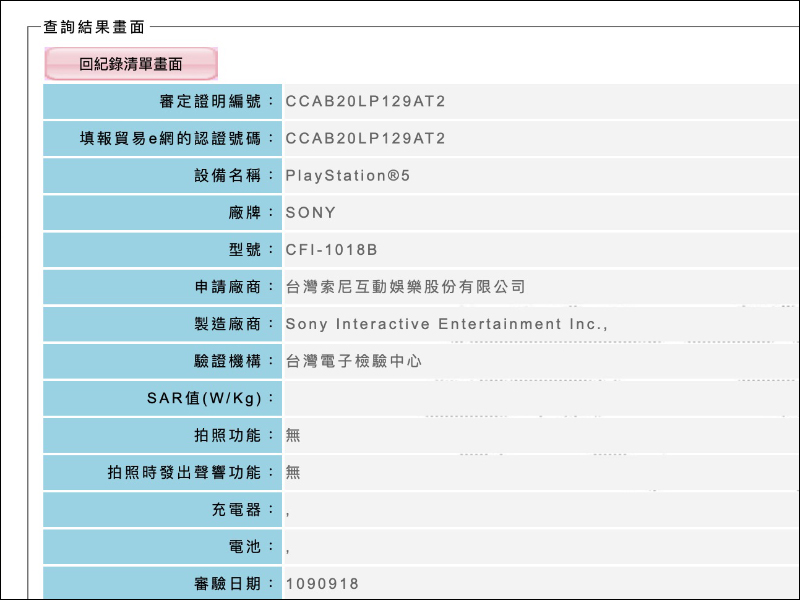The height and width of the screenshot is (600, 800).
Task: Click the 拍照功能 value 無
Action: pyautogui.click(x=293, y=435)
